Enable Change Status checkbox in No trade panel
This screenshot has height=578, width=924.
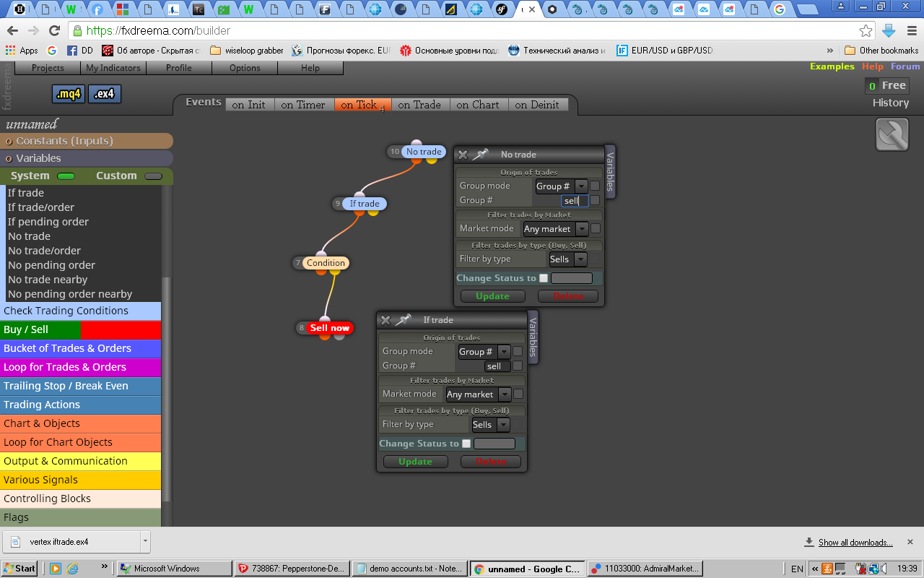[x=544, y=278]
